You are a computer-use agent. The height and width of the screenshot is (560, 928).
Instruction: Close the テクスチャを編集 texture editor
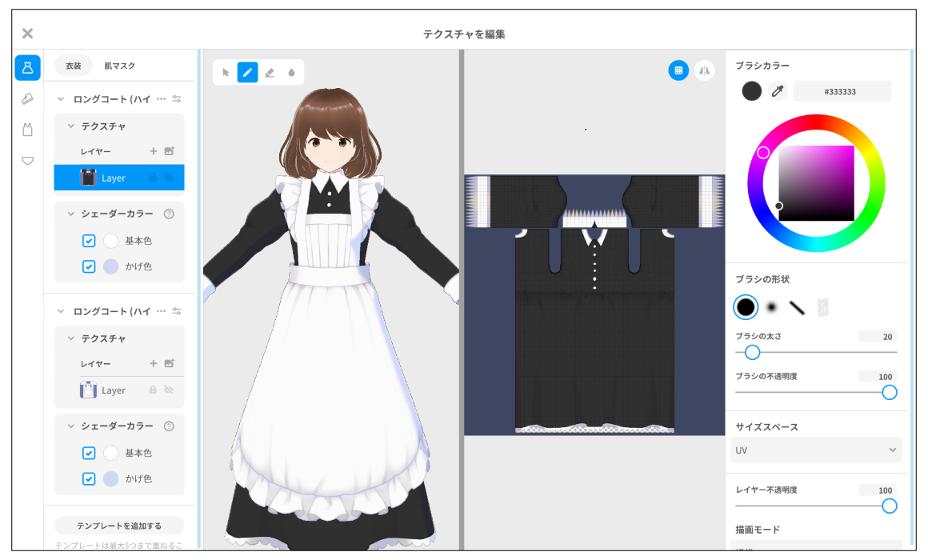point(27,34)
